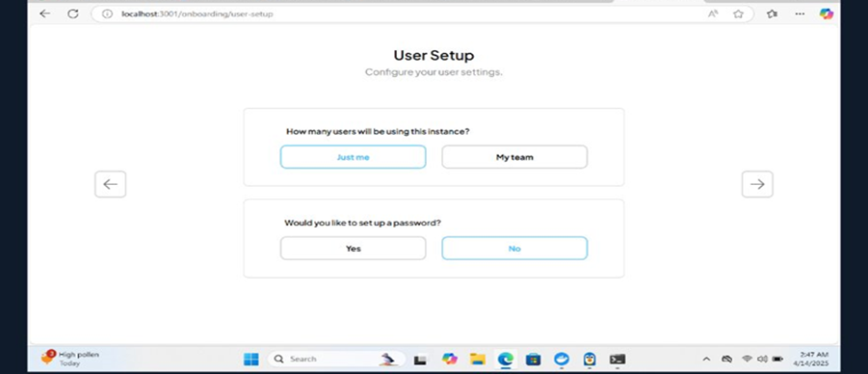Screen dimensions: 868x374
Task: Select "Yes" to set up a password
Action: point(354,249)
